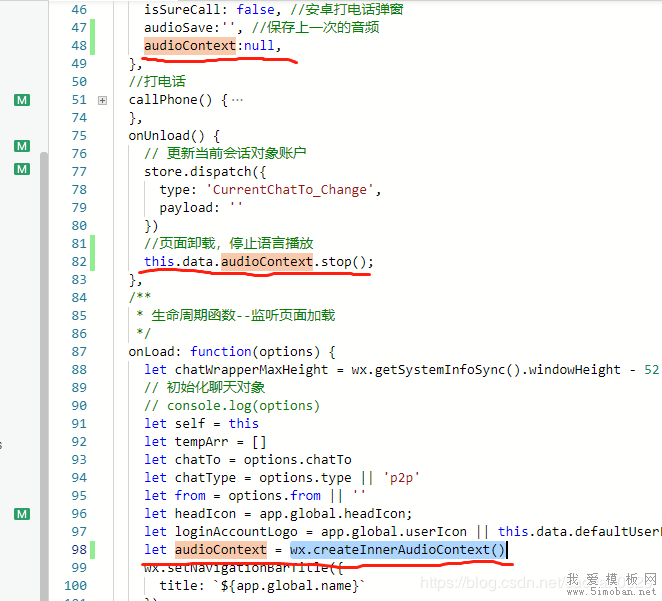Click the 'p2p' string literal
The image size is (662, 601).
click(x=404, y=478)
